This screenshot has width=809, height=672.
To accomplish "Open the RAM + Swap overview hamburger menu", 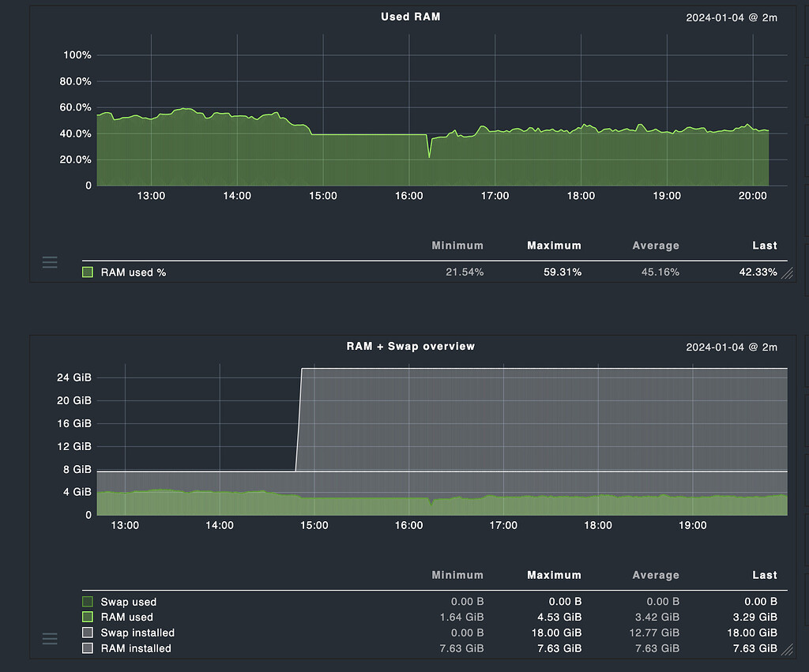I will pos(50,639).
